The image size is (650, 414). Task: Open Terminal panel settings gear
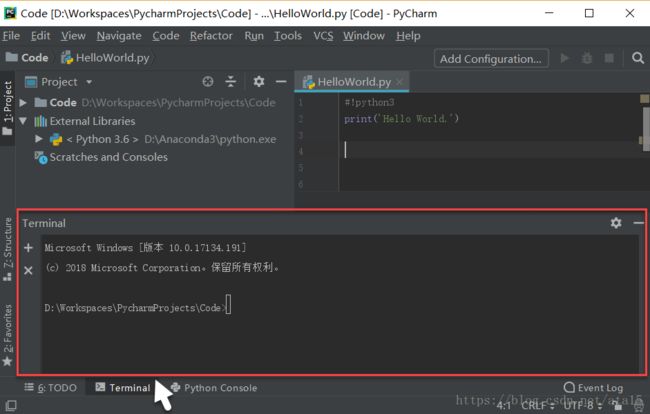(616, 223)
